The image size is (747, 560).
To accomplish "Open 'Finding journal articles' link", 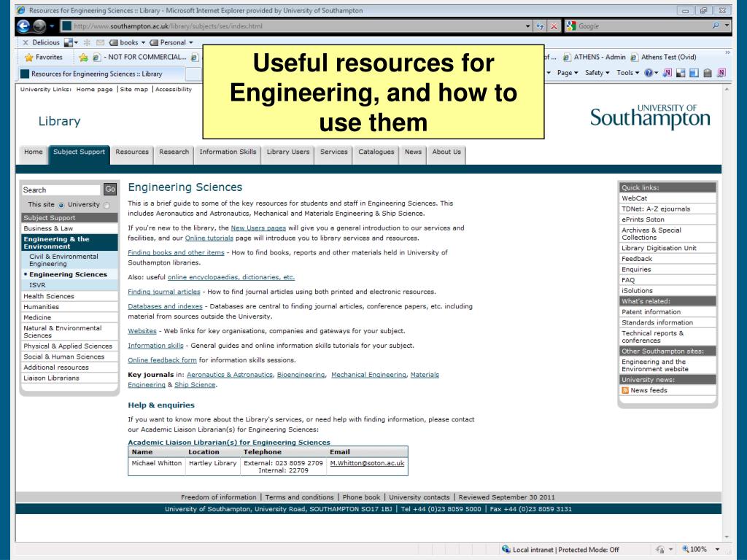I will (x=164, y=292).
